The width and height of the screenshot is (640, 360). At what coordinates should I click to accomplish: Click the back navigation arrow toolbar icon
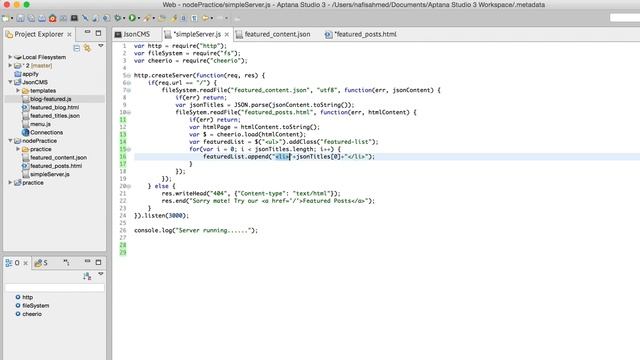[x=205, y=18]
